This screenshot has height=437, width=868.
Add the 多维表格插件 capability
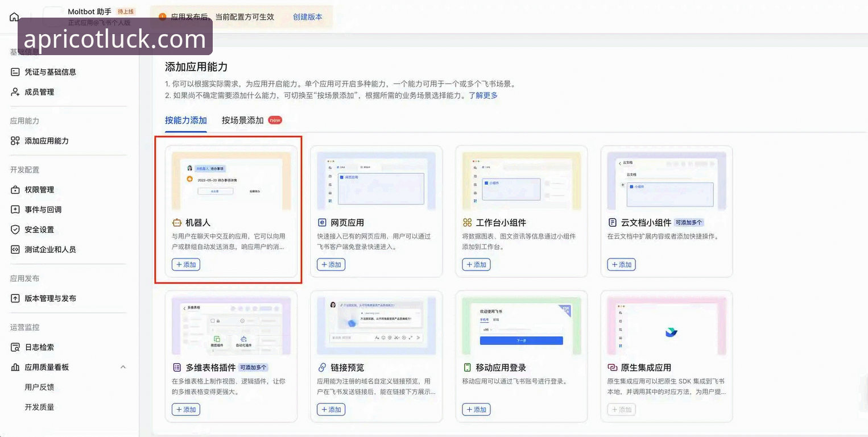[186, 409]
